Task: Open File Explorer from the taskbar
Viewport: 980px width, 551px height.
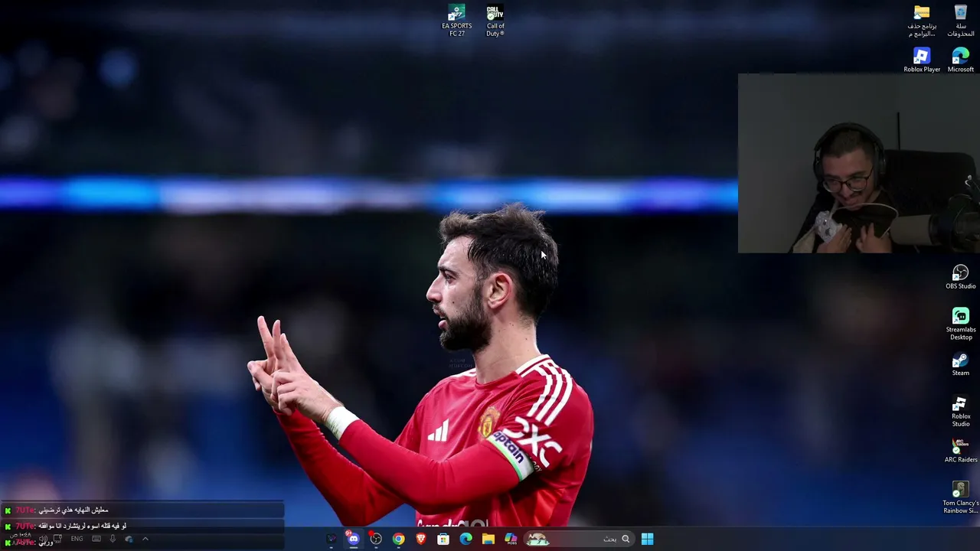Action: 488,539
